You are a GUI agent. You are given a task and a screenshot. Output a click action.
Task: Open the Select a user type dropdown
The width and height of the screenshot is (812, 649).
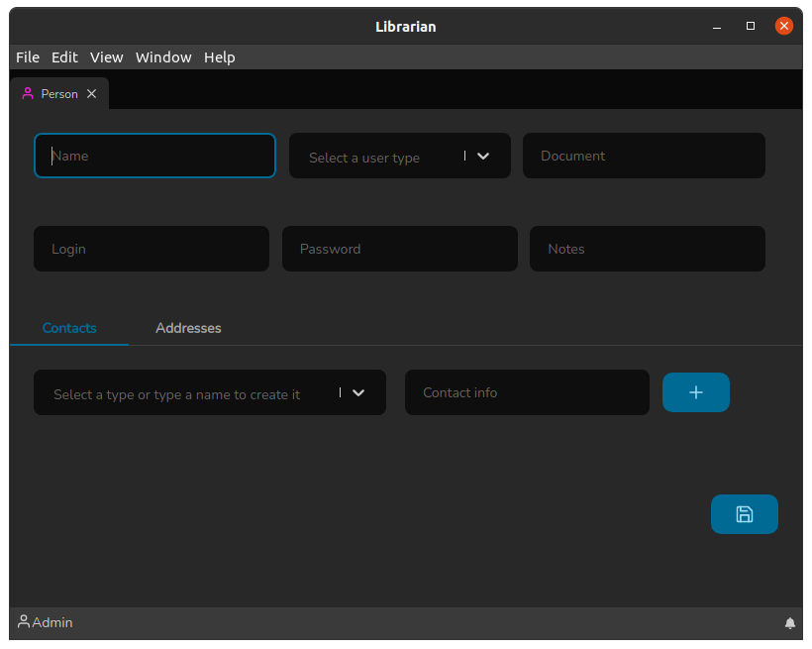pos(399,156)
